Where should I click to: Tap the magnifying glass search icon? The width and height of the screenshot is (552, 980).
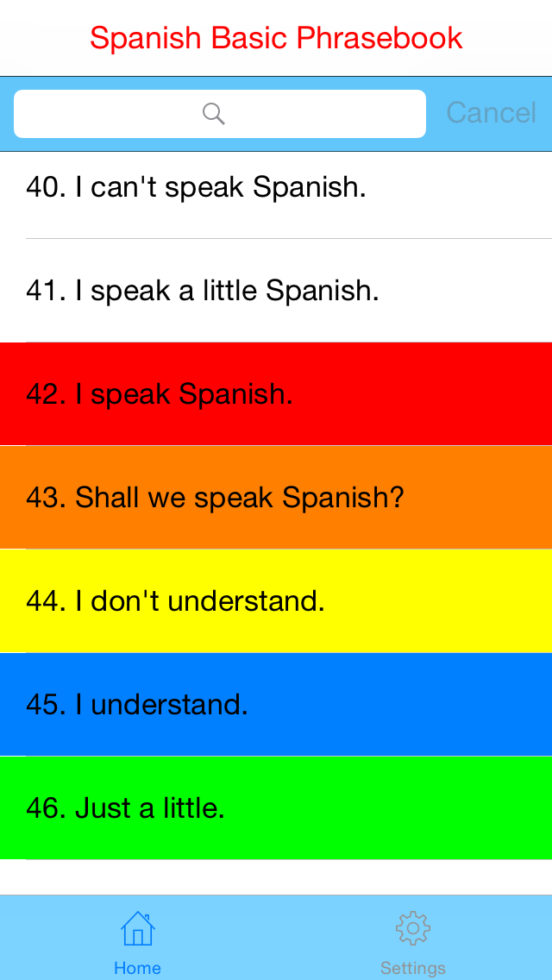click(213, 113)
